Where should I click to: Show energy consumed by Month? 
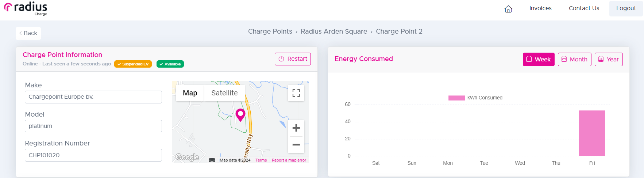[x=575, y=59]
